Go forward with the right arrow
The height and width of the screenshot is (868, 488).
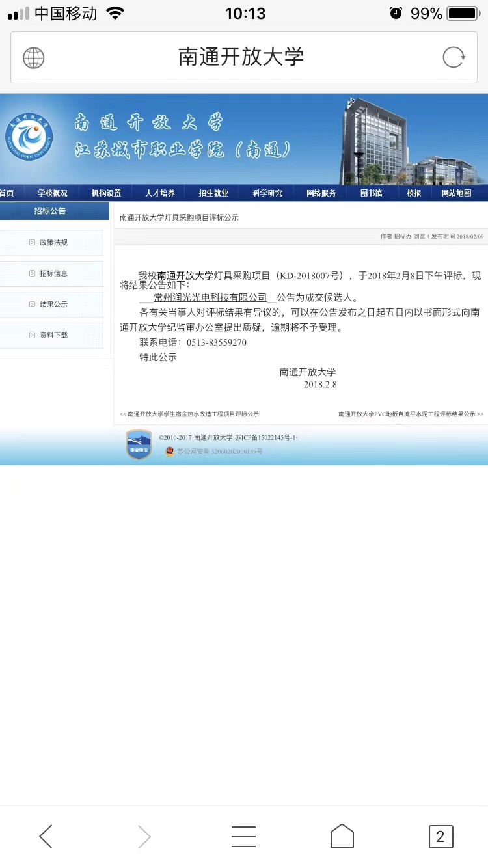coord(144,836)
